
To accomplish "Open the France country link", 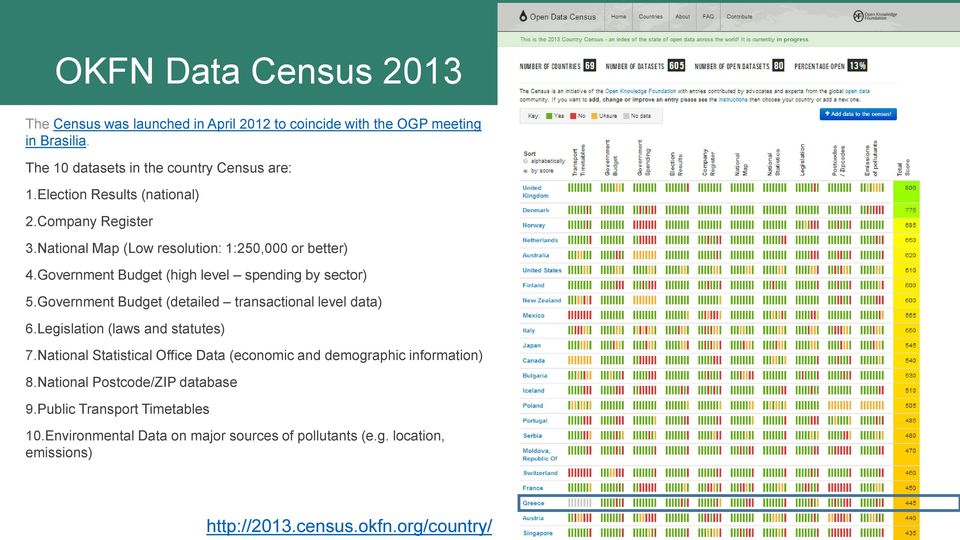I will point(533,488).
